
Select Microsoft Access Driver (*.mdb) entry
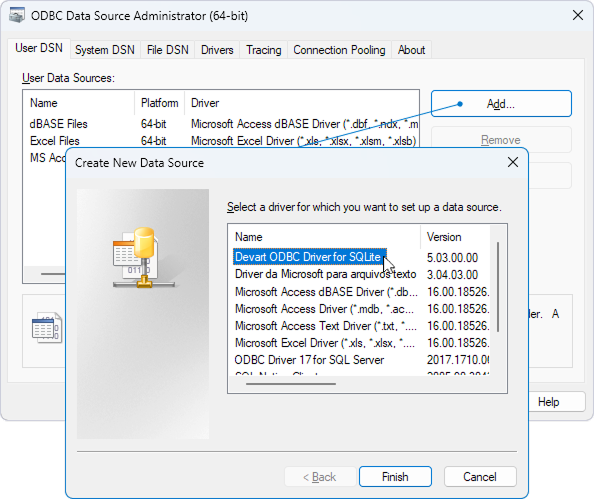coord(324,309)
